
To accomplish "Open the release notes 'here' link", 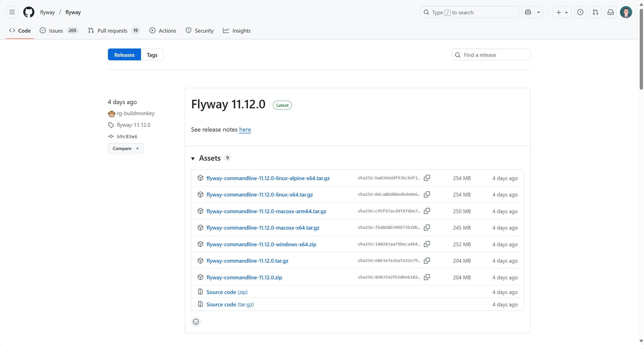I will click(x=245, y=130).
